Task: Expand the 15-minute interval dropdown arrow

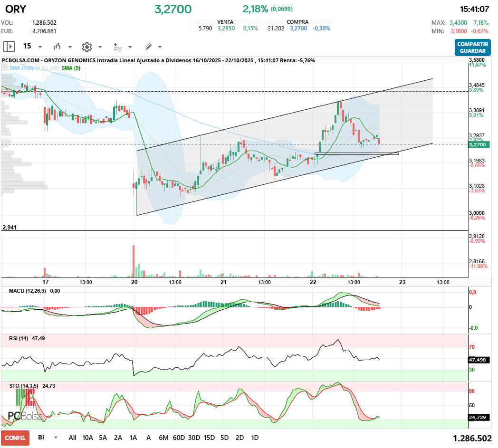Action: (x=40, y=47)
